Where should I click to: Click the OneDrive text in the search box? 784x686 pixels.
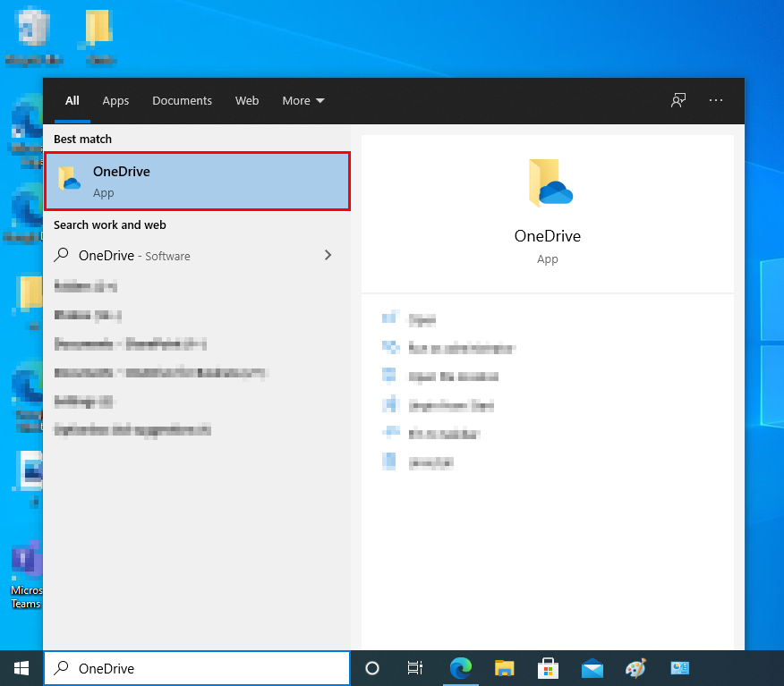(107, 668)
